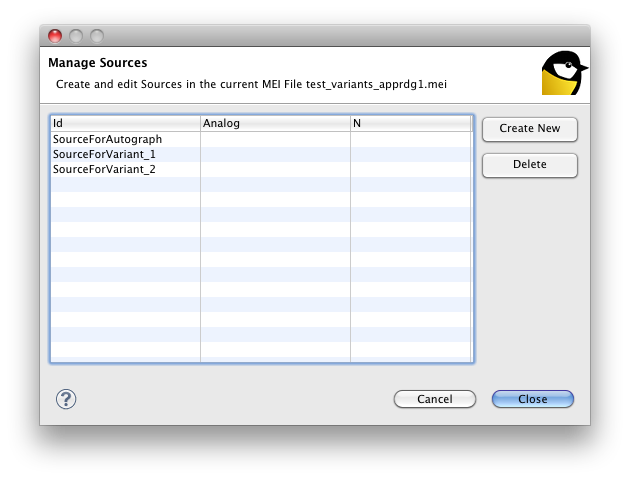Click the help question mark icon
Viewport: 630px width, 480px height.
click(66, 399)
